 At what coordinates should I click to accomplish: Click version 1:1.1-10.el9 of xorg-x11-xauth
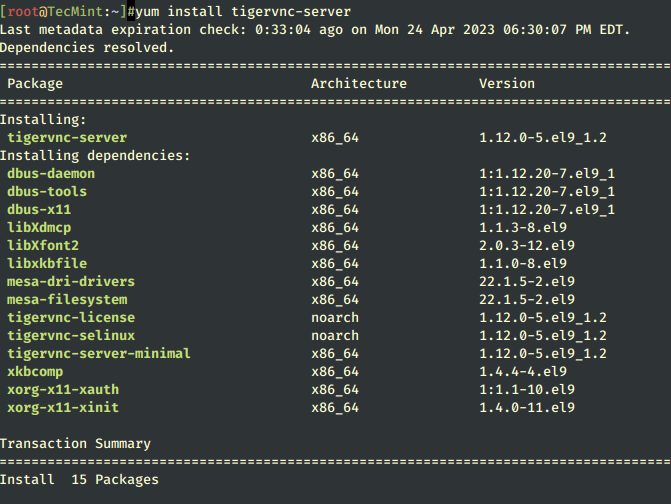pos(527,389)
